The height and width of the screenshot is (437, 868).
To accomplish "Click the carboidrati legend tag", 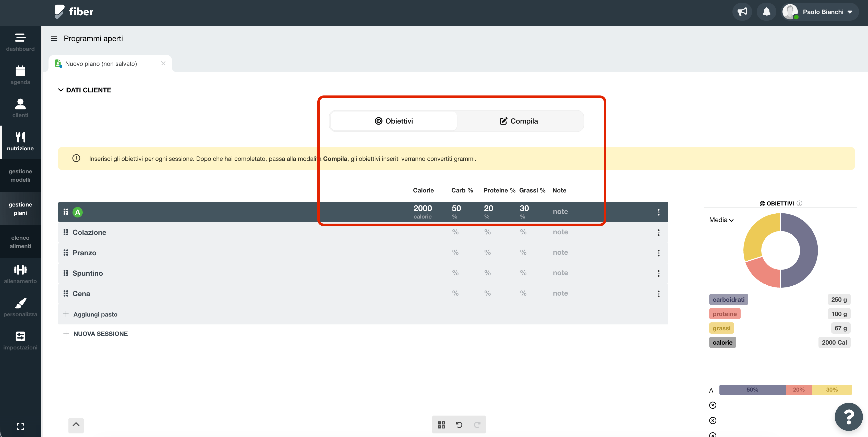I will [x=728, y=299].
